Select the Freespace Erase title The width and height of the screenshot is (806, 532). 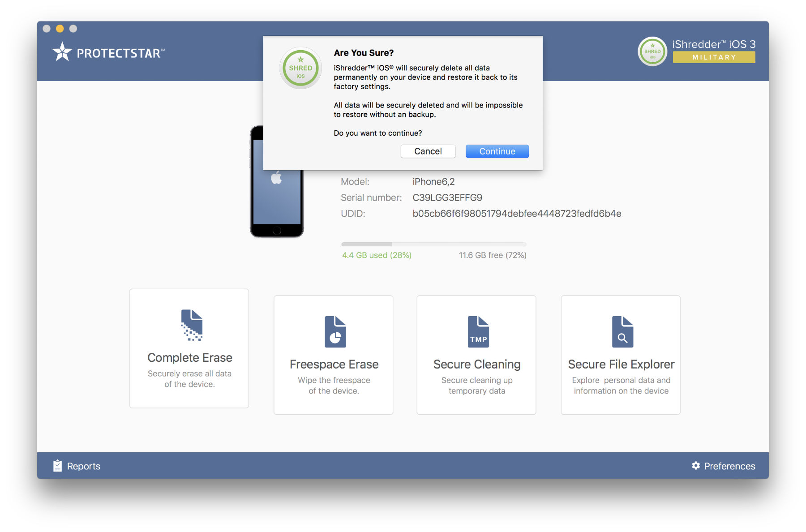pyautogui.click(x=334, y=365)
